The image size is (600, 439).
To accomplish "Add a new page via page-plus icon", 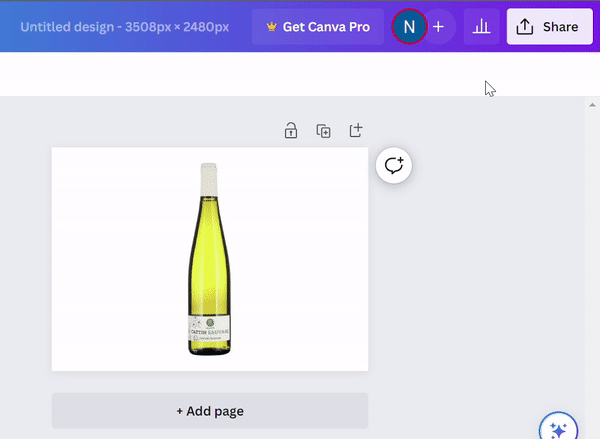I will [x=356, y=131].
